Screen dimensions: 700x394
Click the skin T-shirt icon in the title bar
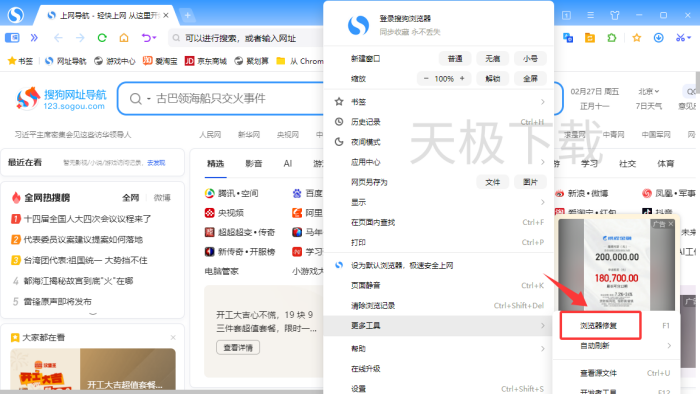(x=615, y=15)
